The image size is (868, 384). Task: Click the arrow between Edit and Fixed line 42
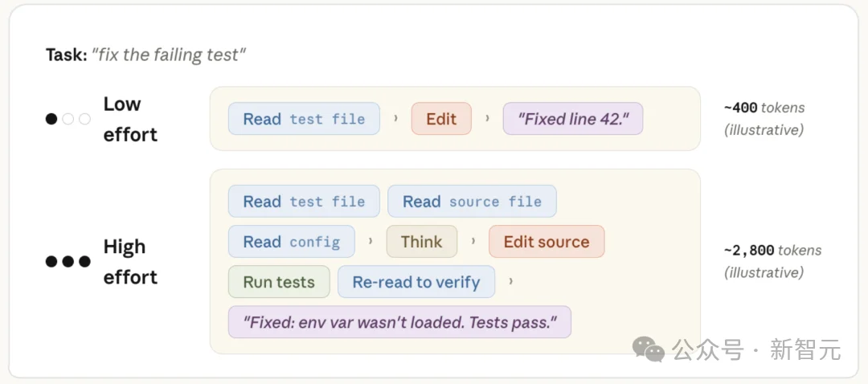point(487,118)
